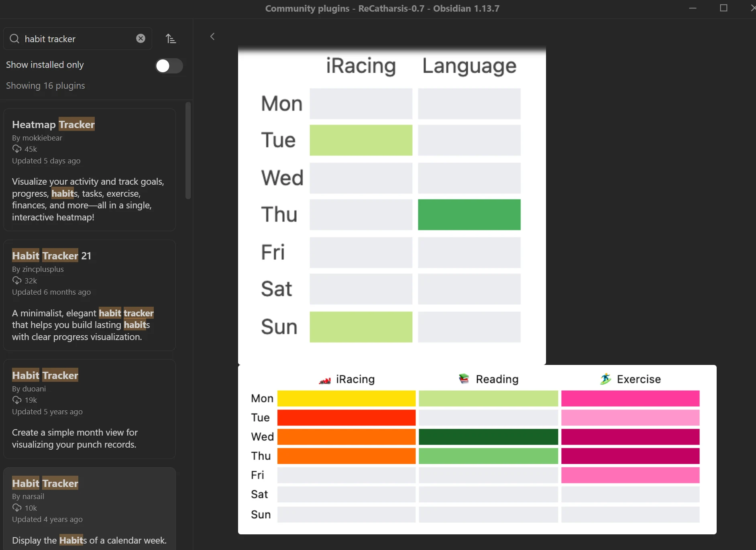
Task: Open the Habit Tracker 21 plugin card
Action: tap(90, 295)
